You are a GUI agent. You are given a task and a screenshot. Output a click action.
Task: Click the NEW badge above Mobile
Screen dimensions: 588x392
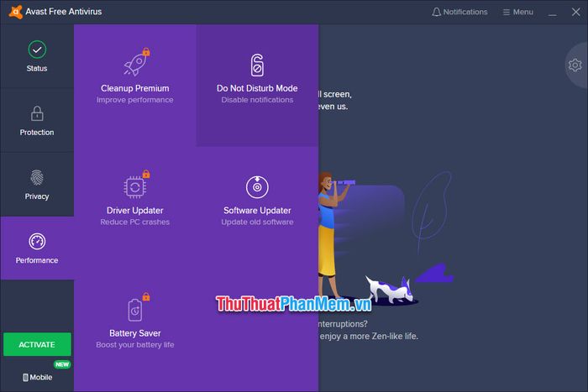pyautogui.click(x=62, y=364)
